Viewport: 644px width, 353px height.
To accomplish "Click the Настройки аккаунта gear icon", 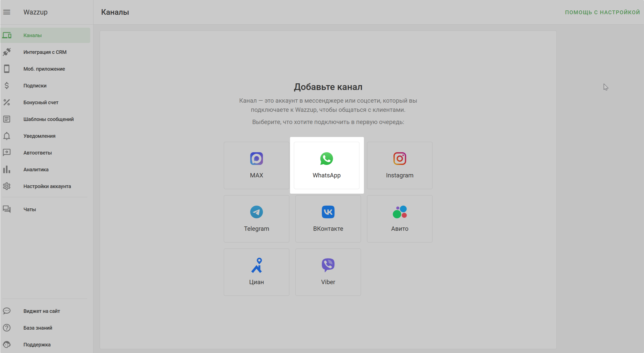I will [x=7, y=186].
